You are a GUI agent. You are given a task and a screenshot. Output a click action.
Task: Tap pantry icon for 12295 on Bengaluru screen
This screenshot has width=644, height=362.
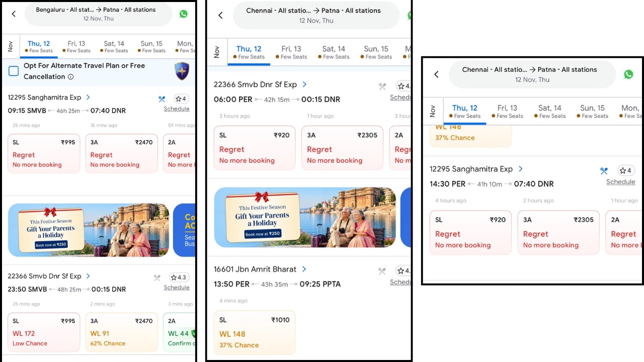click(162, 99)
